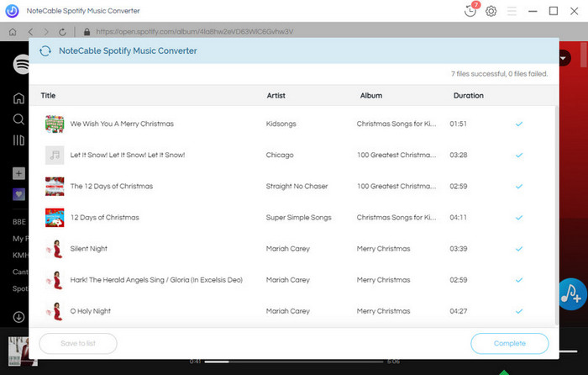Viewport: 588px width, 375px height.
Task: Click the Spotify playback progress bar
Action: pyautogui.click(x=294, y=362)
